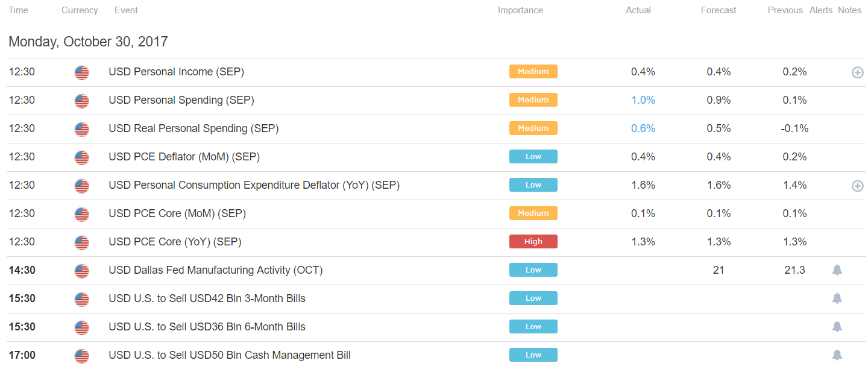Click Low badge for USD PCE Deflator (MoM)

pyautogui.click(x=533, y=157)
